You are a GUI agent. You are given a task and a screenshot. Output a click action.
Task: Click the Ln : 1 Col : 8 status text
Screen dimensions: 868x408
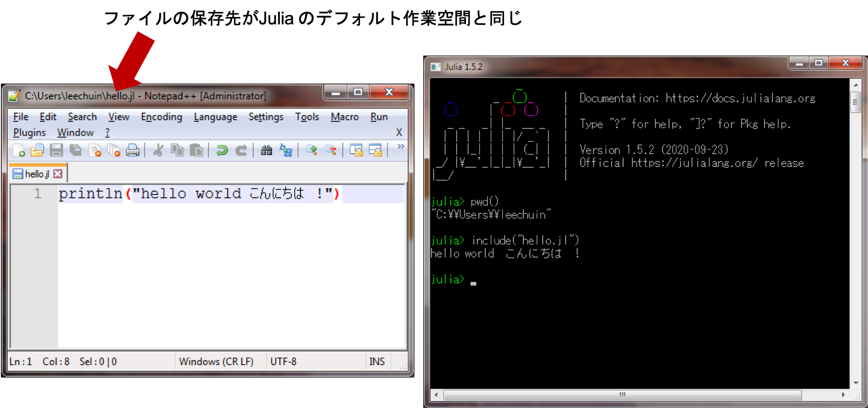click(x=40, y=362)
